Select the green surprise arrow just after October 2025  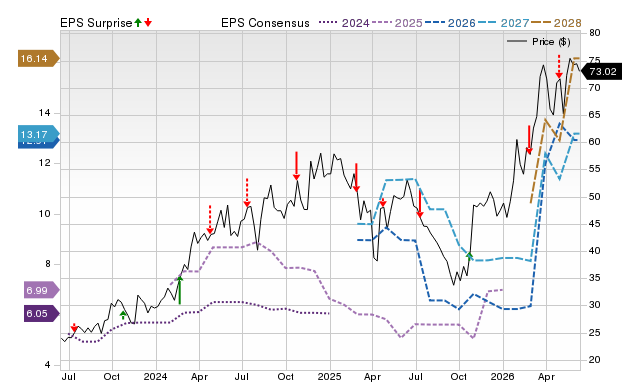tap(469, 256)
